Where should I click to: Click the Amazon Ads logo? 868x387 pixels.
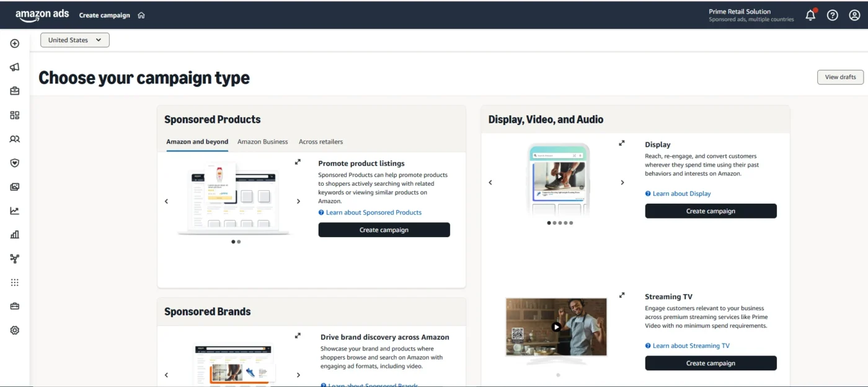(42, 15)
